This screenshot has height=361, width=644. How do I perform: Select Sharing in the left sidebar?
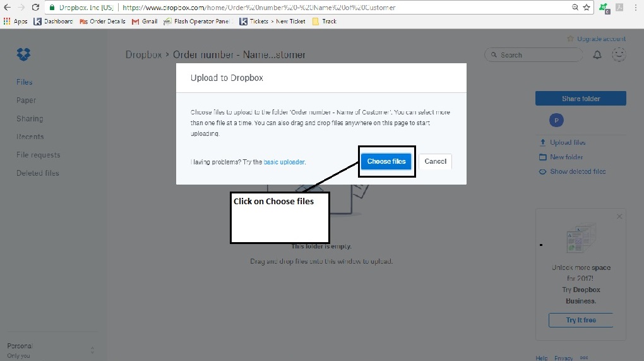tap(30, 118)
